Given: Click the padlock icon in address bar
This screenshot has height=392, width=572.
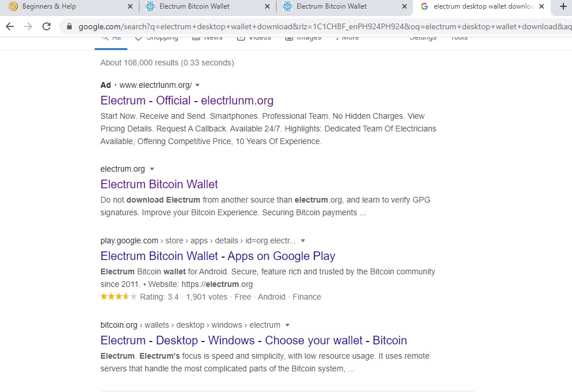Looking at the screenshot, I should pyautogui.click(x=69, y=26).
